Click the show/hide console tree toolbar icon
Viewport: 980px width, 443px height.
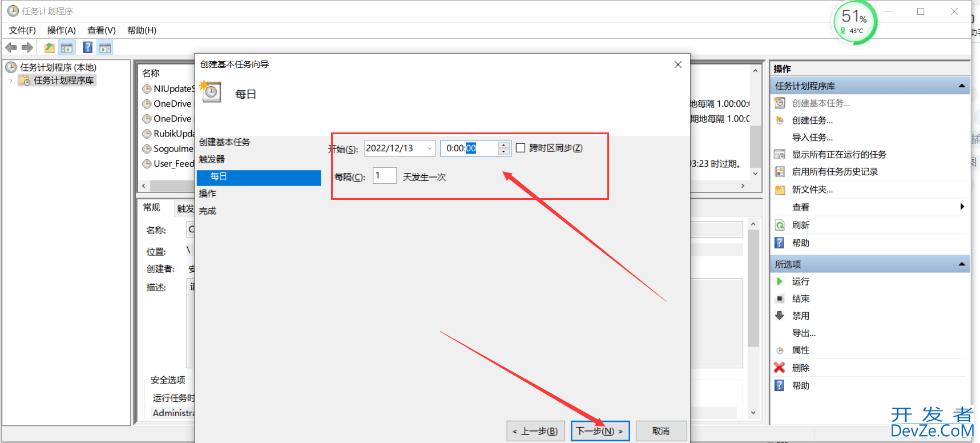pos(67,48)
